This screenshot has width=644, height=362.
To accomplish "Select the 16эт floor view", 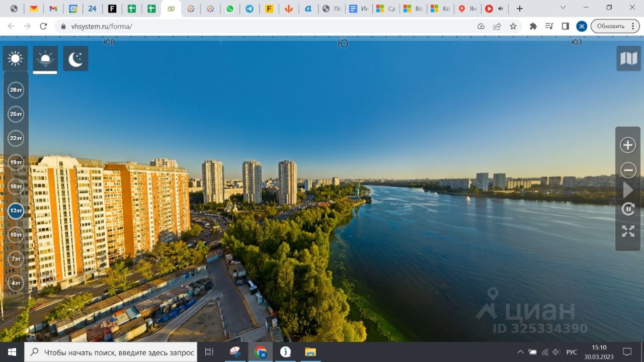I will click(16, 187).
